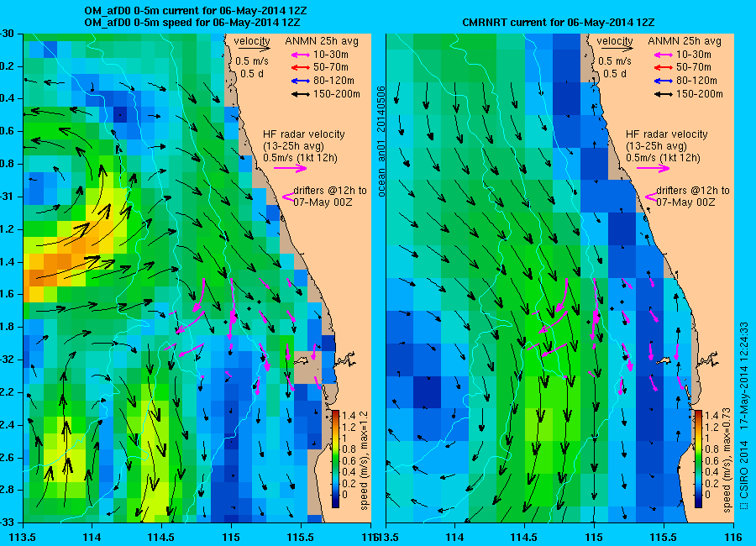Click Rottnest Island outline on the right map
756x546 pixels.
(x=663, y=361)
